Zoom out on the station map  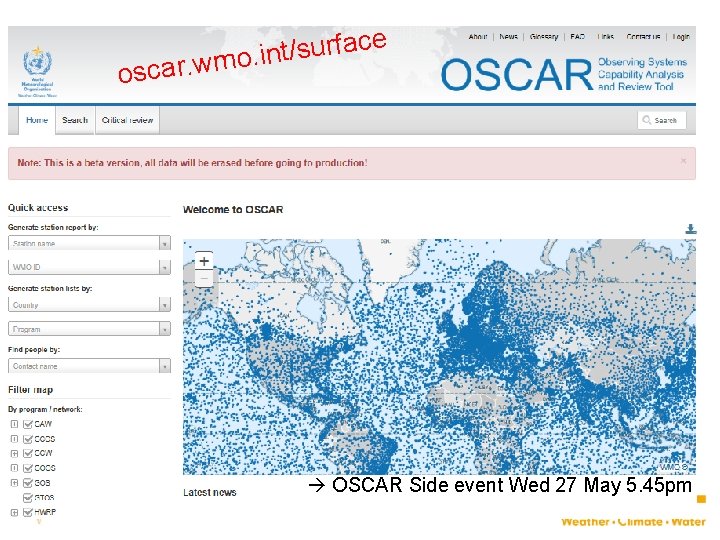coord(204,278)
